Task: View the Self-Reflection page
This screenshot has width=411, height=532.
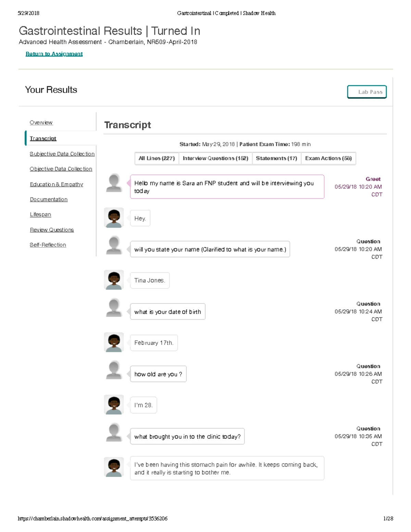Action: 48,245
